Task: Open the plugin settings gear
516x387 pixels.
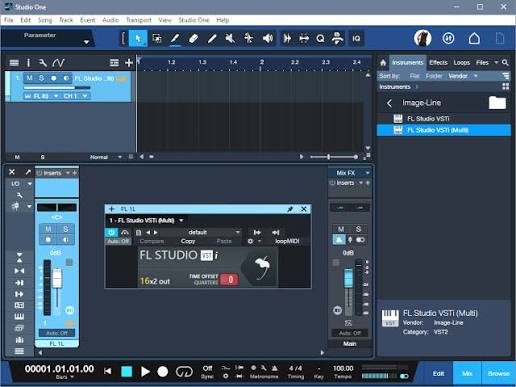Action: pyautogui.click(x=250, y=241)
